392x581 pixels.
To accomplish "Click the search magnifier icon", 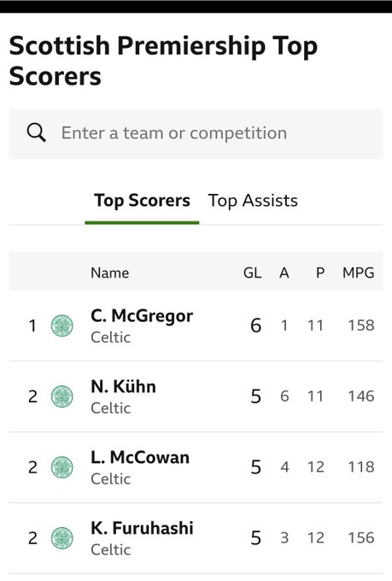I will point(37,132).
